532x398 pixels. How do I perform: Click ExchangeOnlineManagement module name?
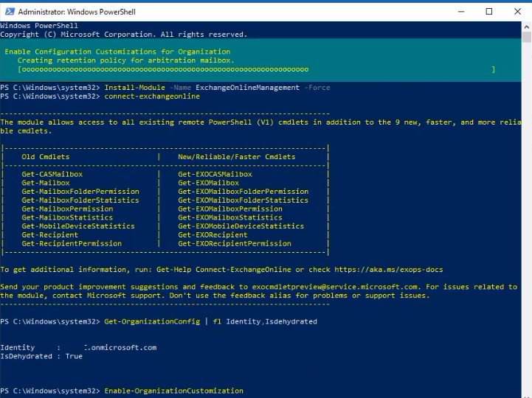(x=247, y=88)
